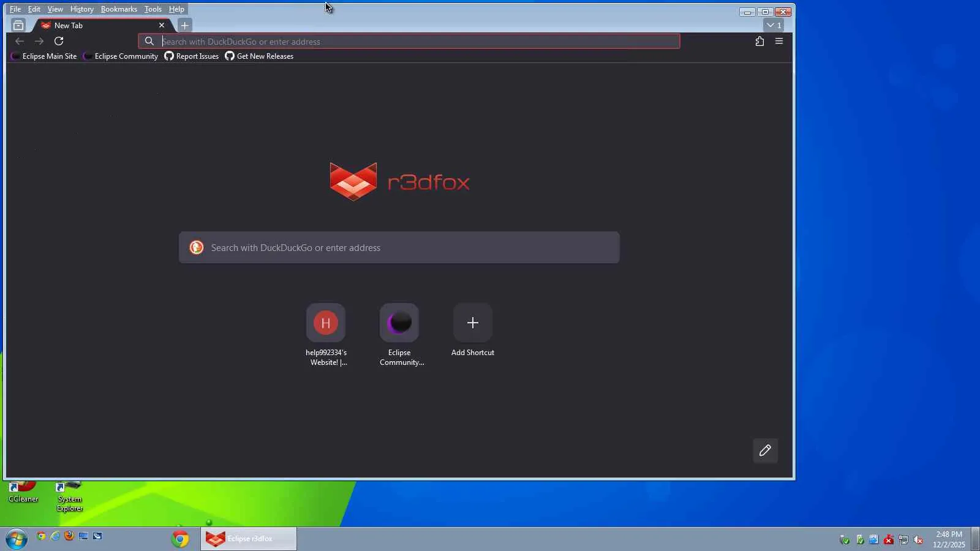Screen dimensions: 980x551
Task: Click the address bar search magnifier icon
Action: [149, 42]
